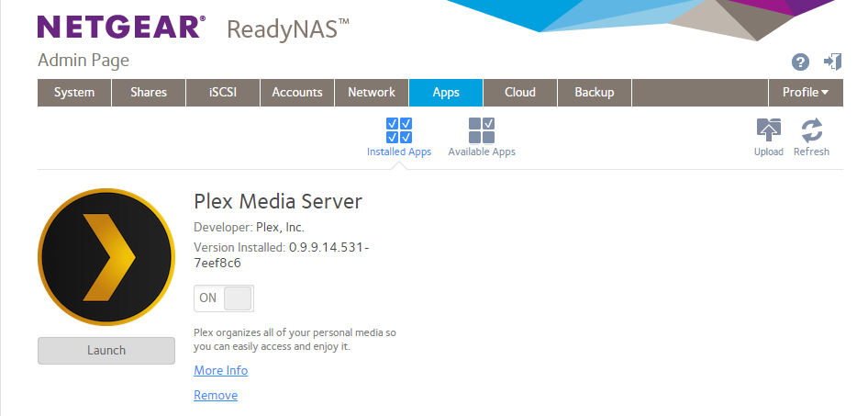Click the Admin Page heading
Screen dimensions: 868x416
click(83, 61)
